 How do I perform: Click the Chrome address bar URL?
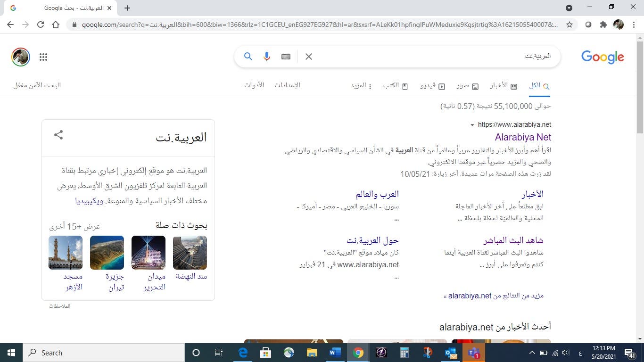pyautogui.click(x=319, y=25)
